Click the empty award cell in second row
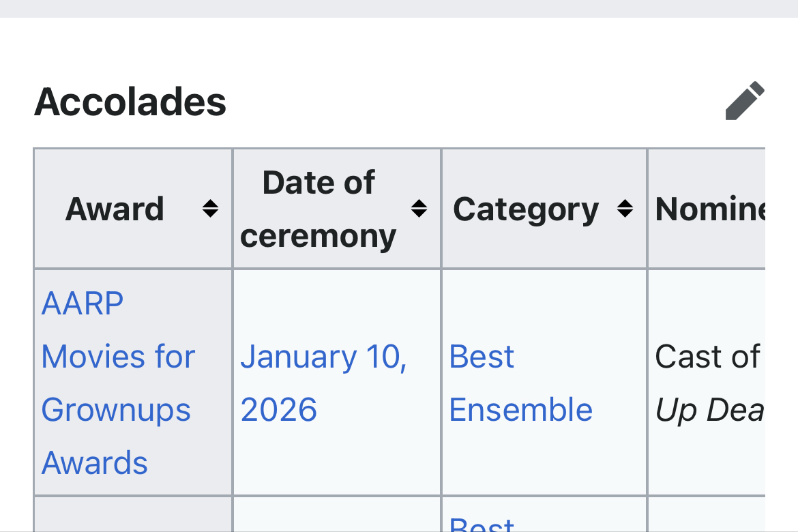The height and width of the screenshot is (532, 798). coord(133,515)
